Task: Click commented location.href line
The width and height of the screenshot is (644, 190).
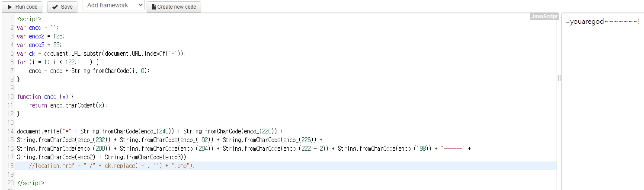Action: (x=112, y=165)
